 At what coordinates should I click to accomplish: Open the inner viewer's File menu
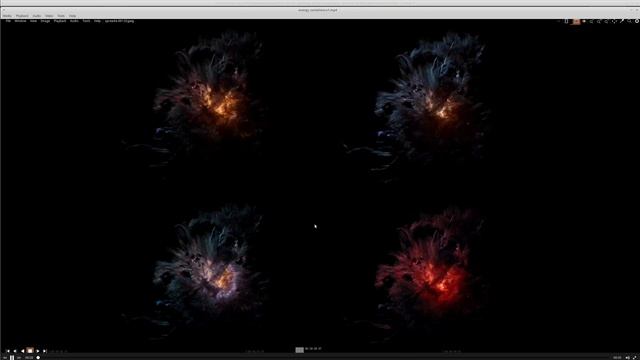(8, 21)
